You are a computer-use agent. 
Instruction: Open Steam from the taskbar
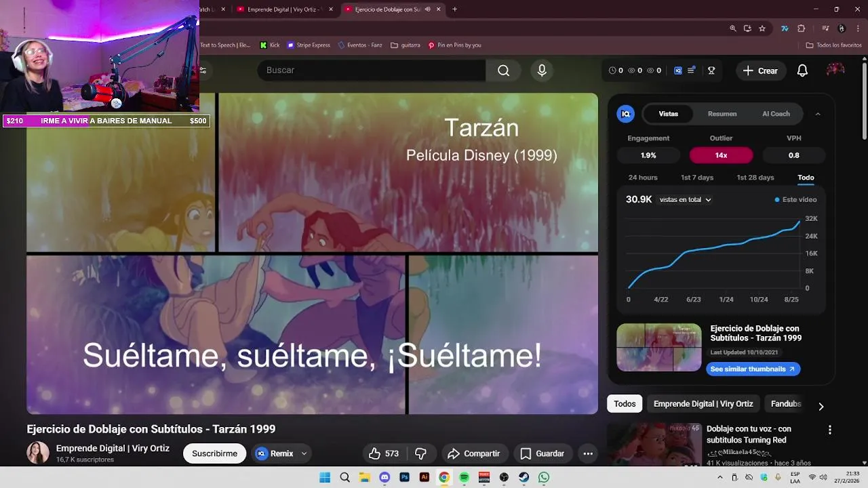(524, 477)
